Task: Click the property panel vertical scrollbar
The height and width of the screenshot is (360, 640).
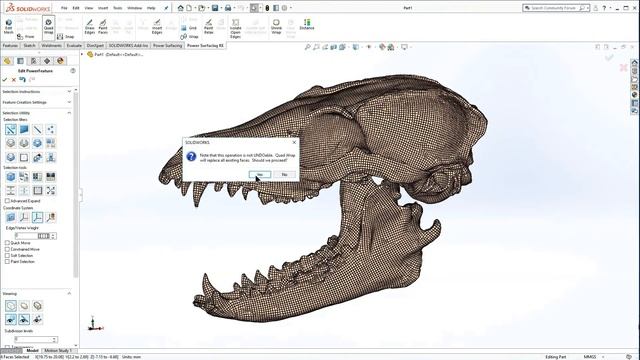Action: (76, 184)
